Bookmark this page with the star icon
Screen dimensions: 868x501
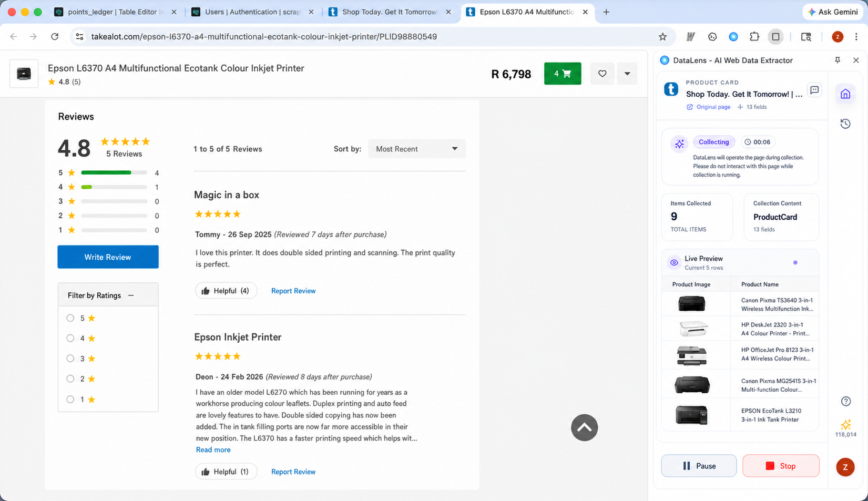click(662, 37)
